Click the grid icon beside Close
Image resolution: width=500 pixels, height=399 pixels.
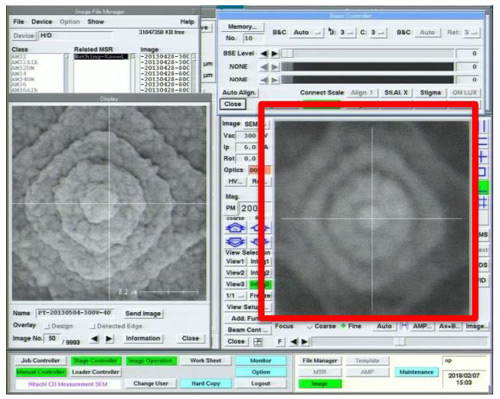(x=258, y=342)
